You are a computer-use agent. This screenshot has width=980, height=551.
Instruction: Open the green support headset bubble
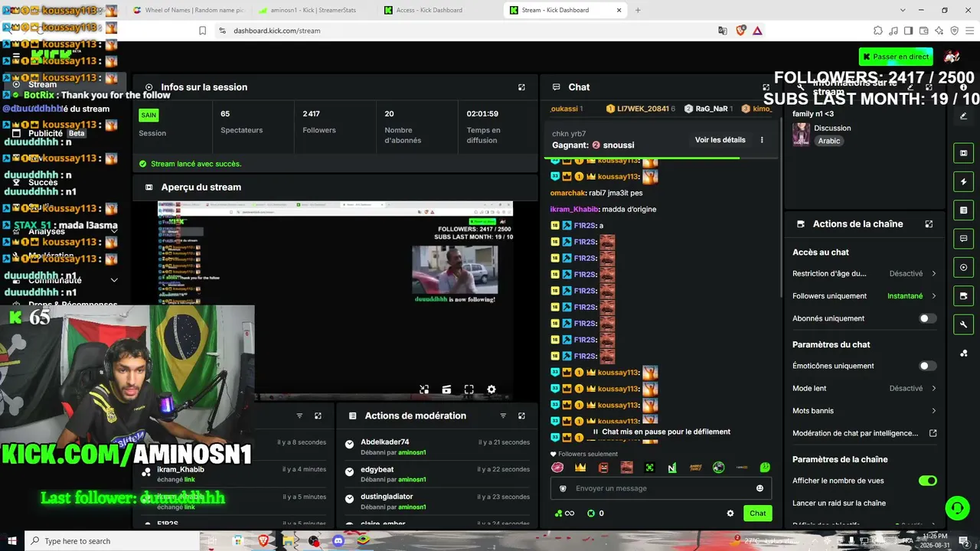(x=956, y=507)
